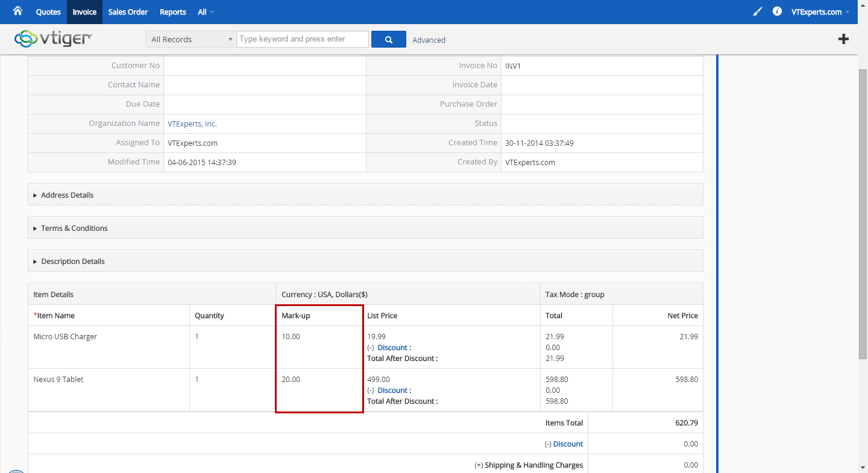868x473 pixels.
Task: Expand the Terms & Conditions section
Action: pyautogui.click(x=365, y=228)
